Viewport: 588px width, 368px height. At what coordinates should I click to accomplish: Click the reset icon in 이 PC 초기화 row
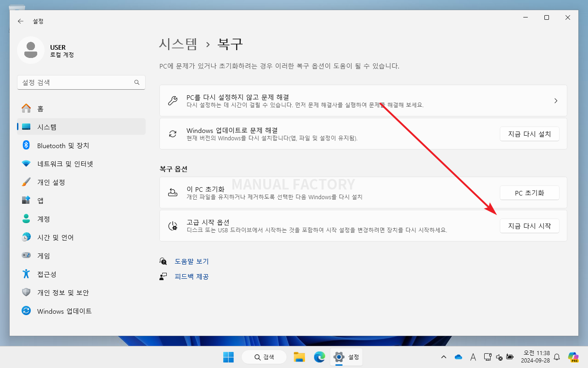pos(173,193)
